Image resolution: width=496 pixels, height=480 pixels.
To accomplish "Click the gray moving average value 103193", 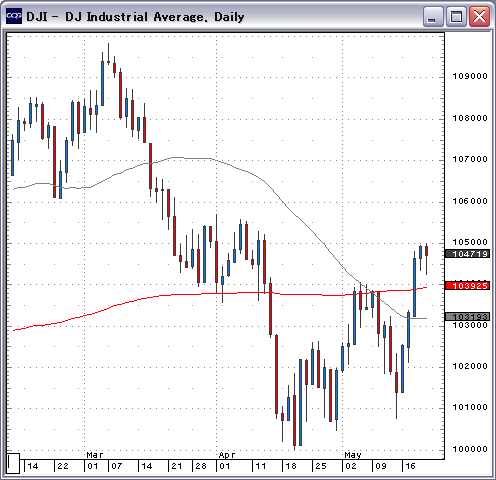I will coord(468,316).
